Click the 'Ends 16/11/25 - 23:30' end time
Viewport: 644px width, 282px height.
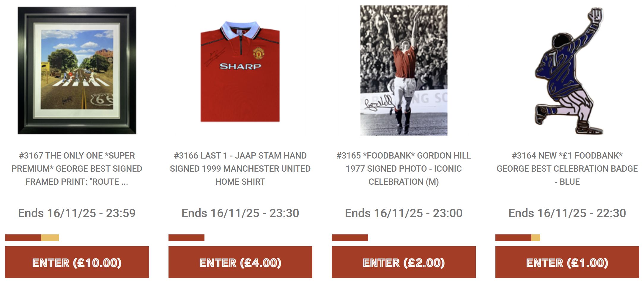pyautogui.click(x=240, y=213)
